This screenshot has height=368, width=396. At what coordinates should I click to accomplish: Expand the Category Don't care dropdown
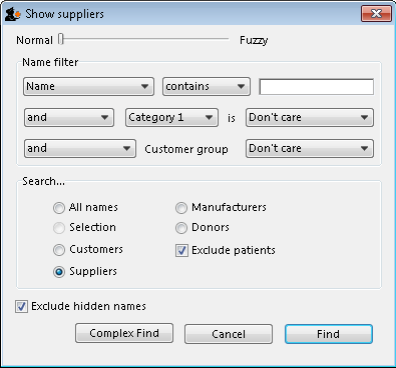[310, 117]
